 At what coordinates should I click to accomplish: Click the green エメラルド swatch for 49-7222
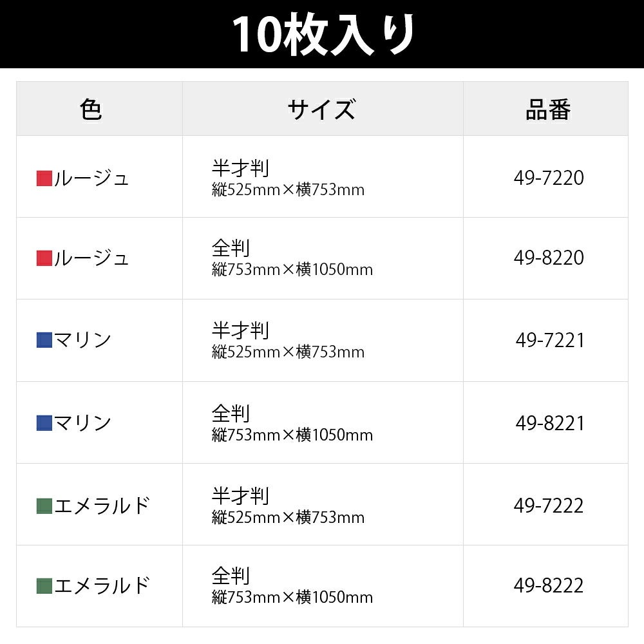coord(44,506)
